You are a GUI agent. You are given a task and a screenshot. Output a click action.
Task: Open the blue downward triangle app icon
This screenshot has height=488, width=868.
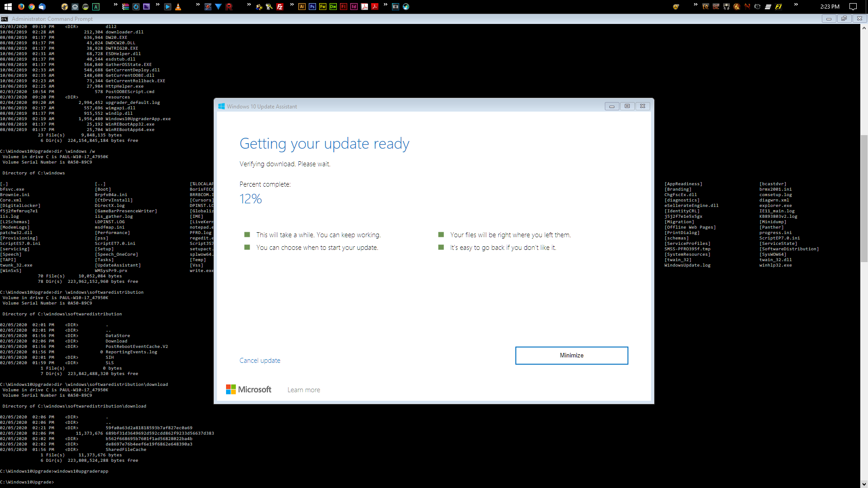[218, 7]
